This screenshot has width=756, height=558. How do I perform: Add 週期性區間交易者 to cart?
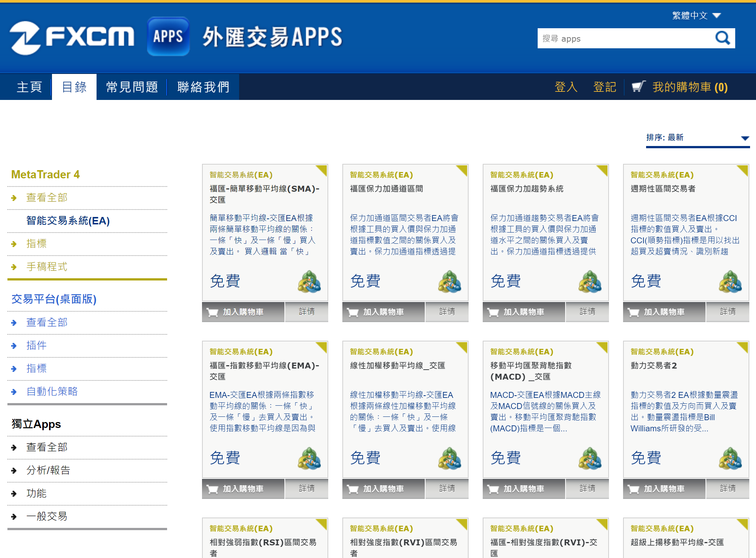pos(664,312)
